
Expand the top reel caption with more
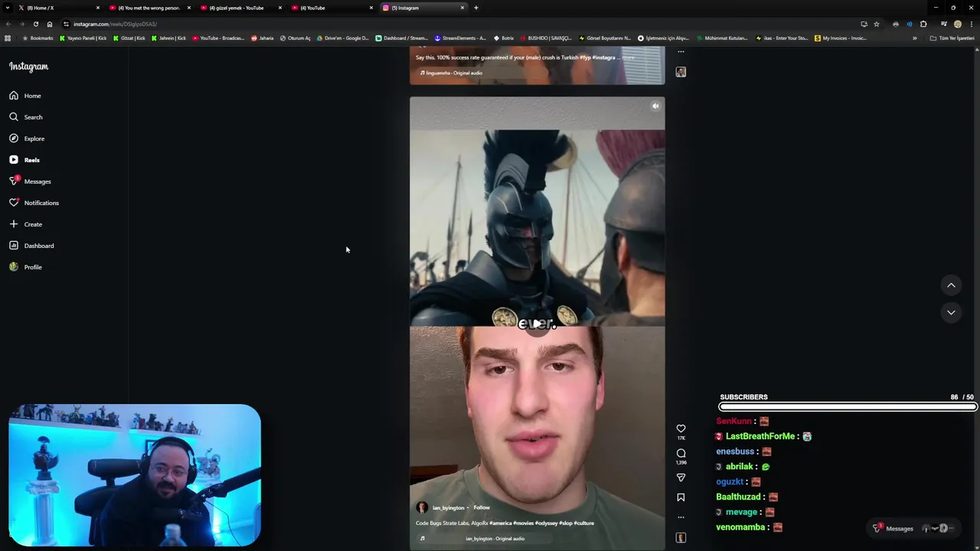click(x=628, y=57)
